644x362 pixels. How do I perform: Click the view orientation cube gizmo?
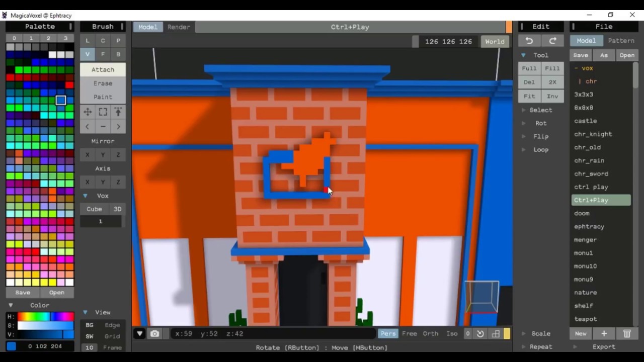pyautogui.click(x=481, y=297)
